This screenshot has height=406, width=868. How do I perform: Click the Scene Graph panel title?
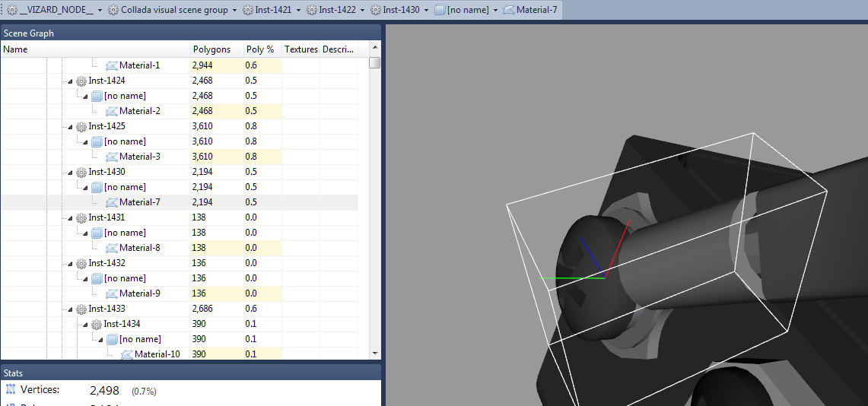(x=29, y=33)
